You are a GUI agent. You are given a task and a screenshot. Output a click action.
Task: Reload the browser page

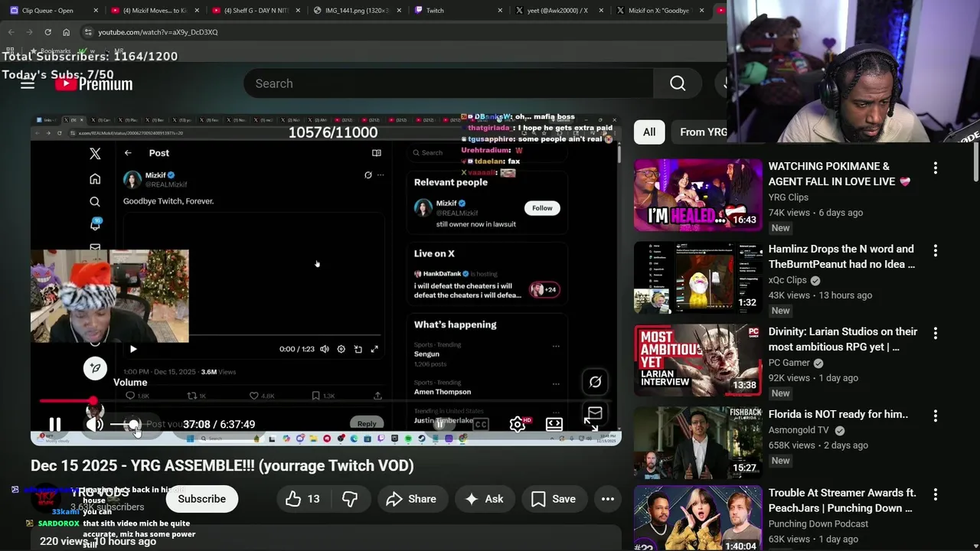point(47,32)
